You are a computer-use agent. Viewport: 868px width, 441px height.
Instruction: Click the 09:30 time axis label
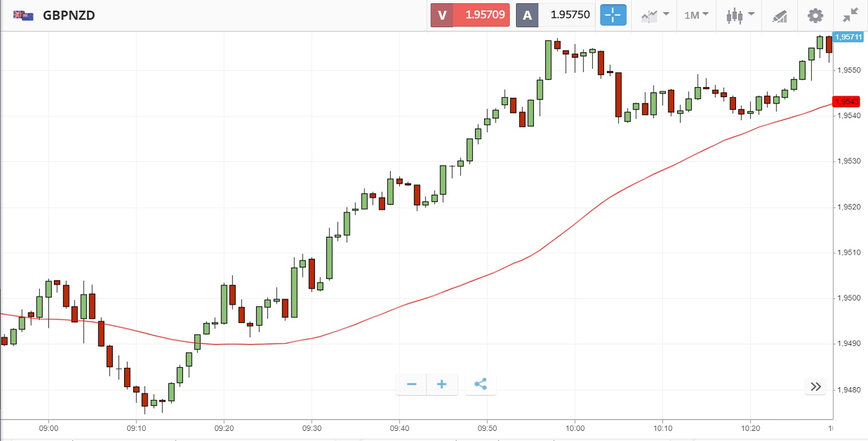click(x=312, y=428)
